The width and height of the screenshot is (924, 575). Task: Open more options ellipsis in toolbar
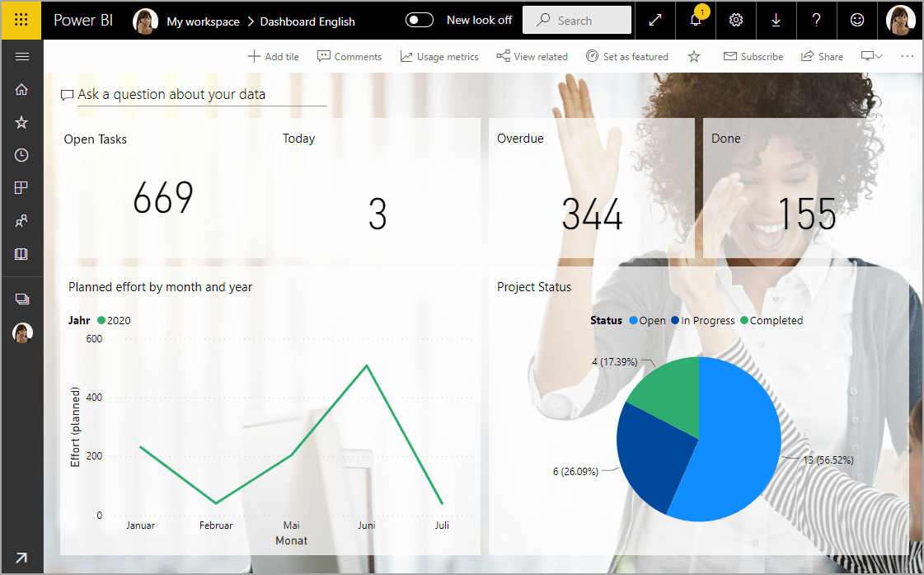pyautogui.click(x=907, y=56)
